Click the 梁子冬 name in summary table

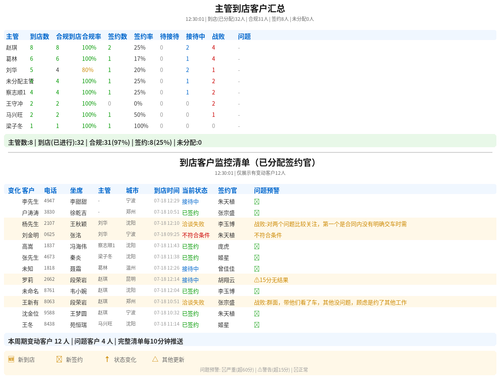coord(14,126)
